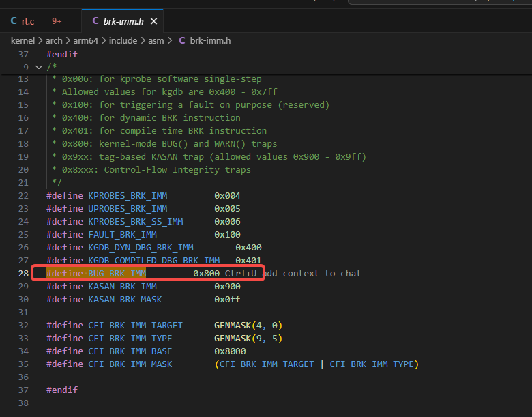532x417 pixels.
Task: Click the CFI_BRK_IMM_MASK macro name
Action: click(x=130, y=364)
